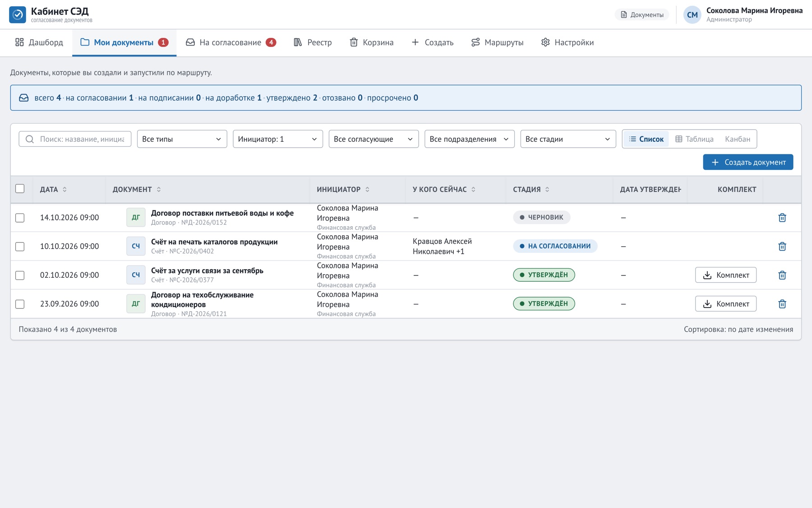
Task: Focus the search field Поиск: название
Action: tap(75, 139)
